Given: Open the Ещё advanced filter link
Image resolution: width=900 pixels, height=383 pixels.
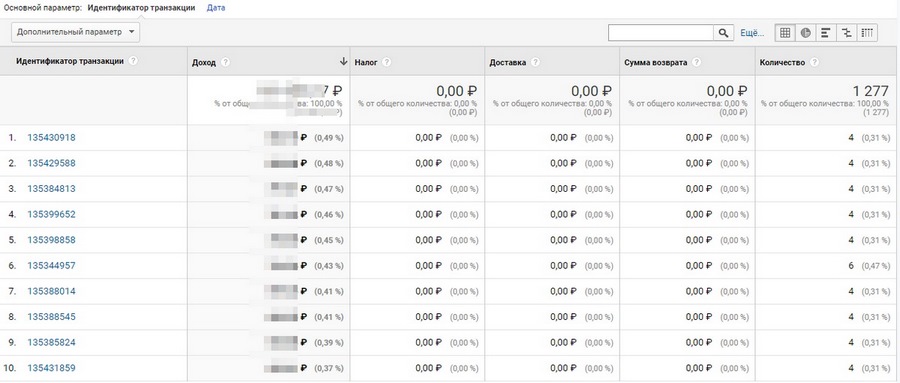Looking at the screenshot, I should coord(752,33).
